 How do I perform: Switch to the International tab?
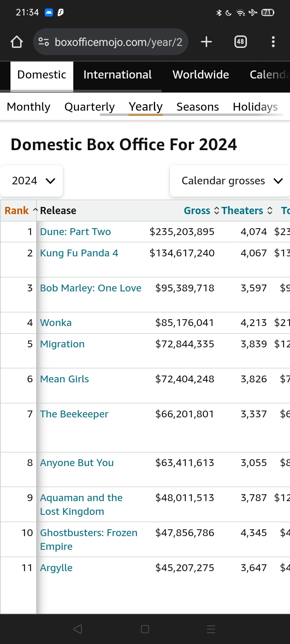click(x=117, y=75)
